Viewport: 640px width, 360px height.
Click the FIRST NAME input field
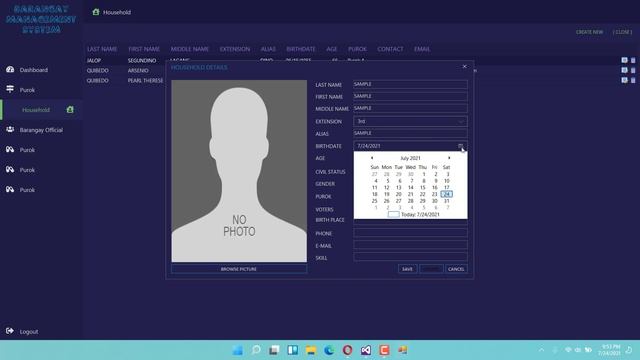tap(410, 96)
